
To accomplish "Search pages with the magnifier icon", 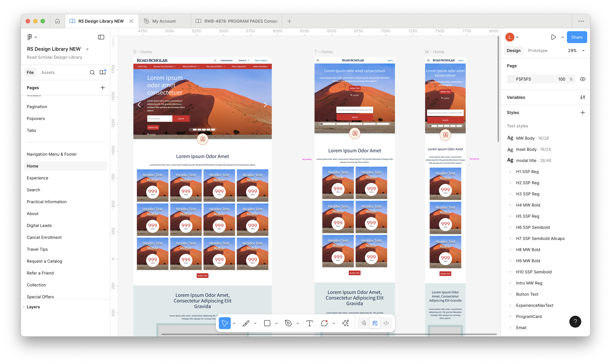I will 92,72.
